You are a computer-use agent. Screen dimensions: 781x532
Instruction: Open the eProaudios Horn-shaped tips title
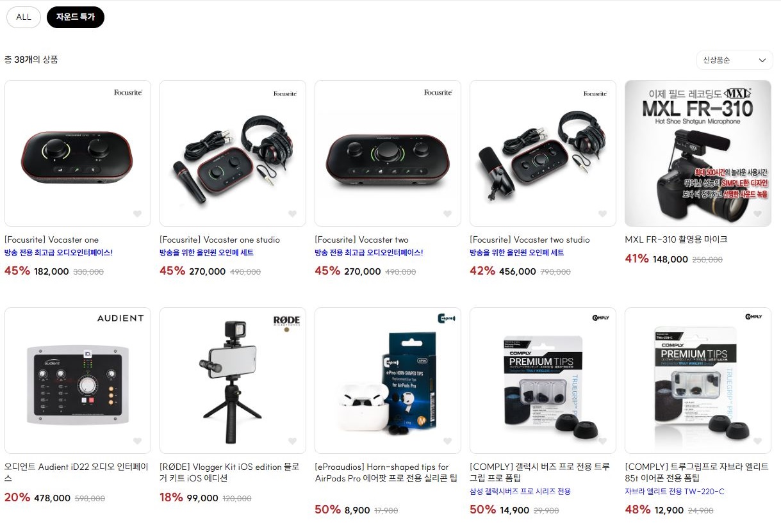(386, 472)
